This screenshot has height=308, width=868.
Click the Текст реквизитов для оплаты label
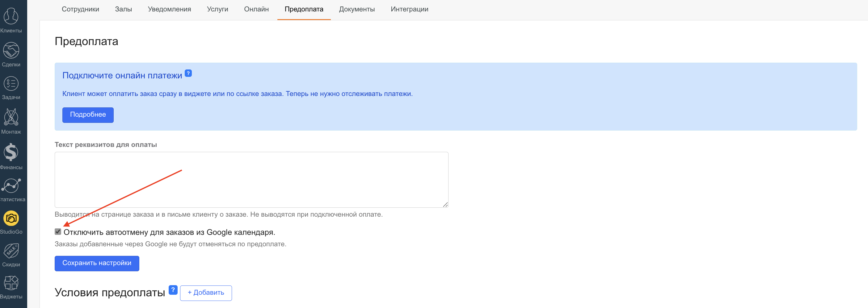[x=106, y=145]
